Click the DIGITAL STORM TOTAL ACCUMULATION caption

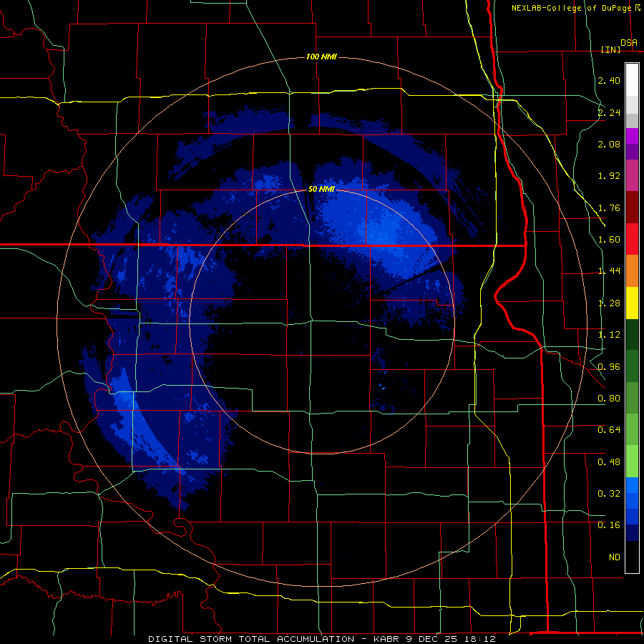pyautogui.click(x=251, y=639)
